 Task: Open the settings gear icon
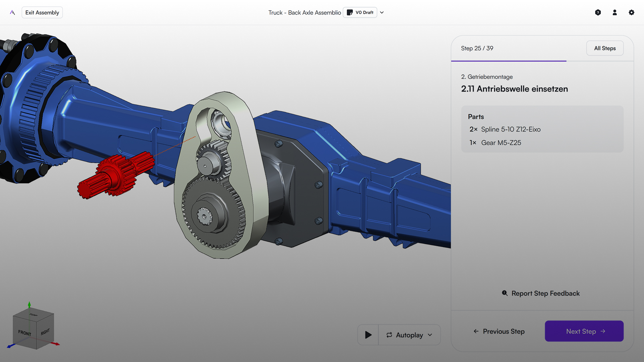[632, 12]
